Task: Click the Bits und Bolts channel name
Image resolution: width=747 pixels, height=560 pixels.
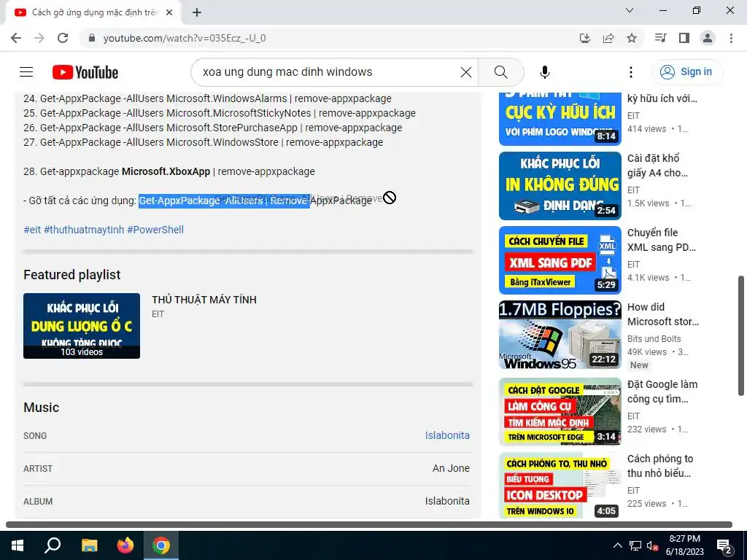Action: click(x=654, y=338)
